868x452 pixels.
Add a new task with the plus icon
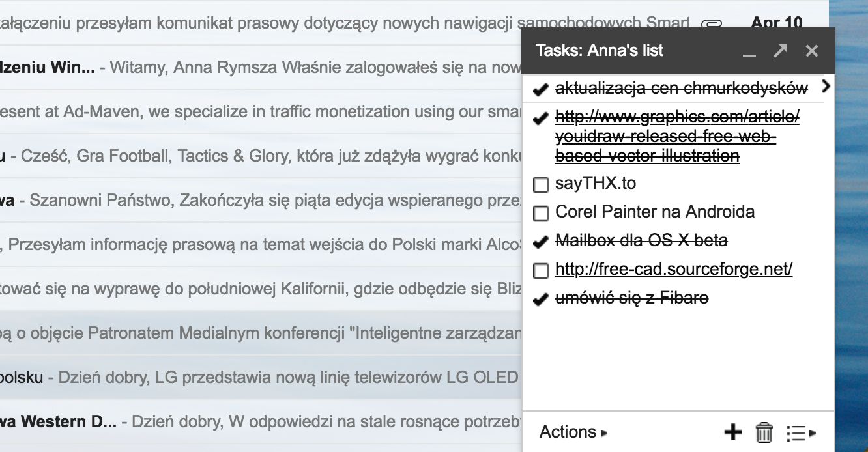(734, 432)
